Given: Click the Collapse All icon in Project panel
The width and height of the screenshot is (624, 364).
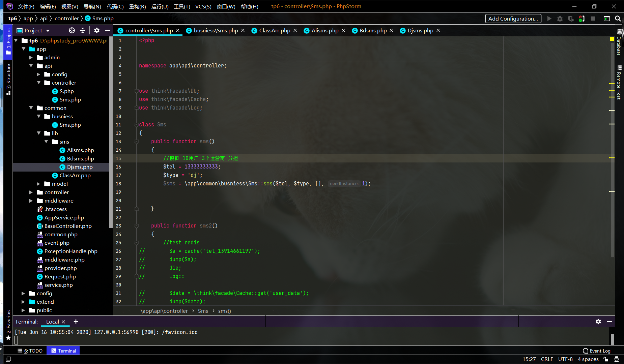Looking at the screenshot, I should coord(83,30).
